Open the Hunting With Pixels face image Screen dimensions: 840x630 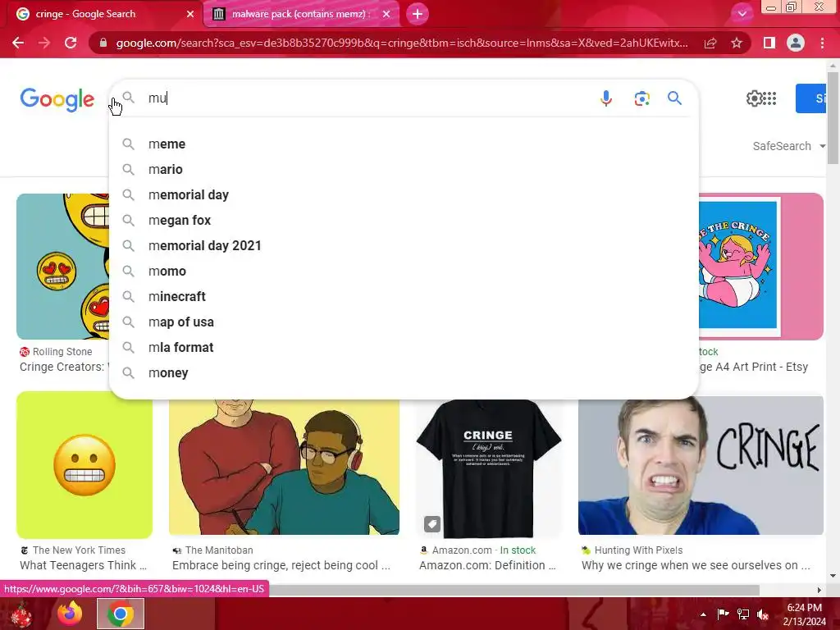point(701,465)
